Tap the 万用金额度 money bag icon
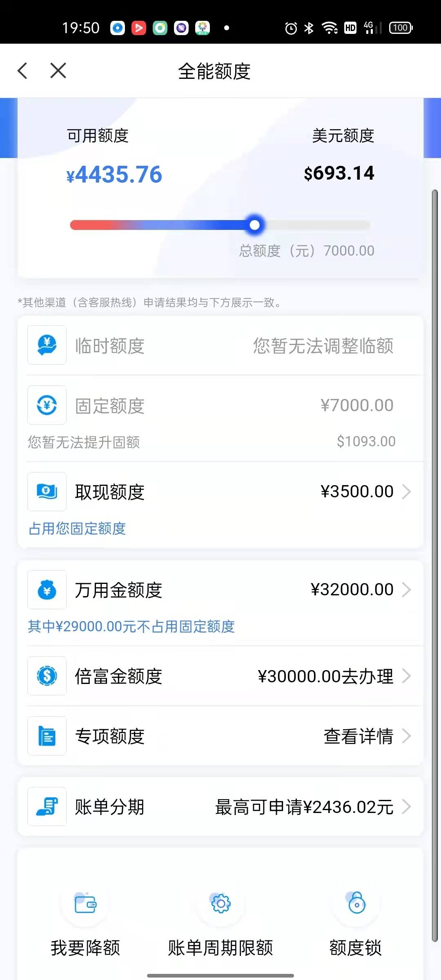 pos(47,590)
